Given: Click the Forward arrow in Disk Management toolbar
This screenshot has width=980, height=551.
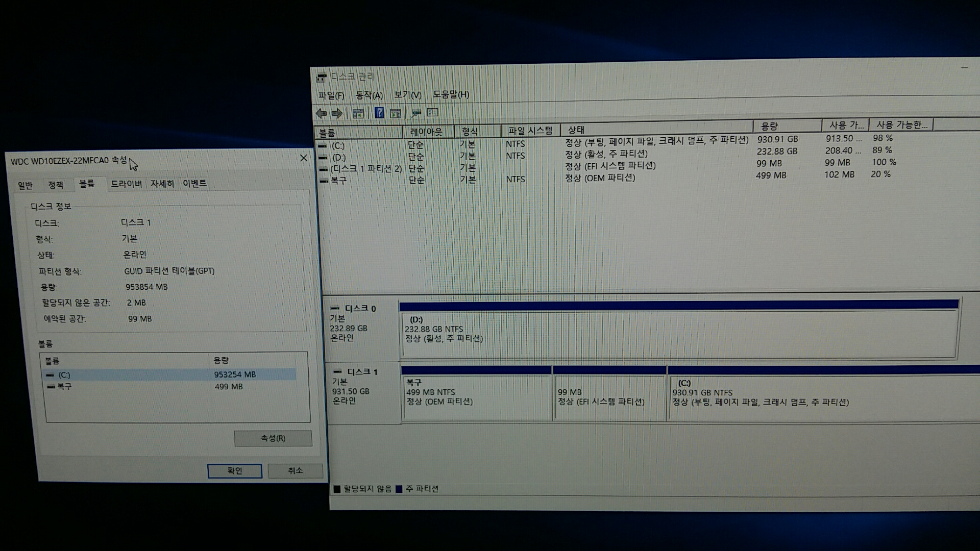Looking at the screenshot, I should click(x=337, y=113).
